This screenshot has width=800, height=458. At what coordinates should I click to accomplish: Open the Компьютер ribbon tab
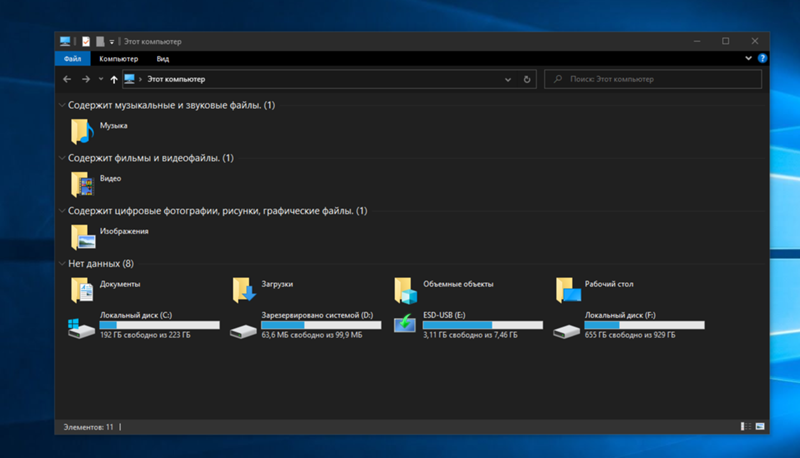point(118,59)
